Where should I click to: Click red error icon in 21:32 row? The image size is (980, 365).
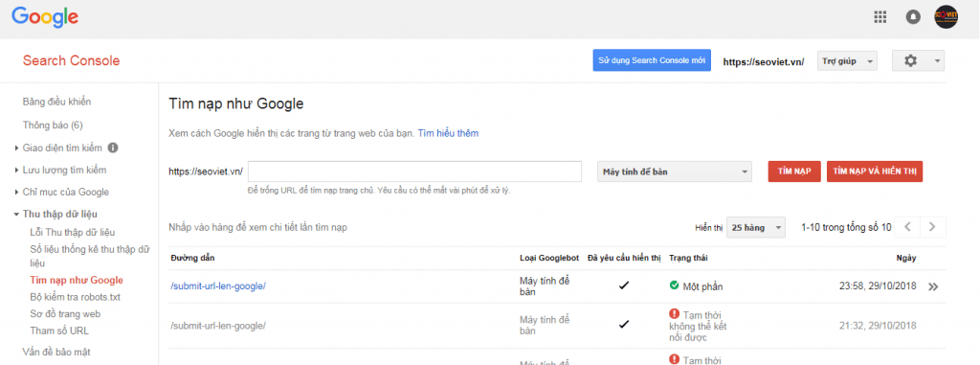click(674, 313)
